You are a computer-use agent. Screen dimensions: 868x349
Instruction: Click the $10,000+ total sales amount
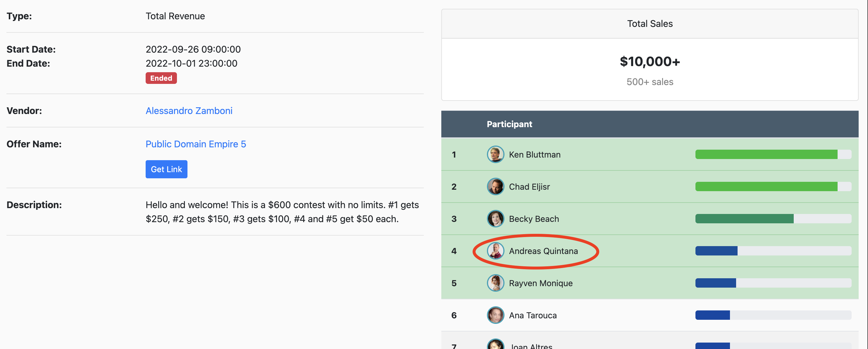[x=649, y=62]
